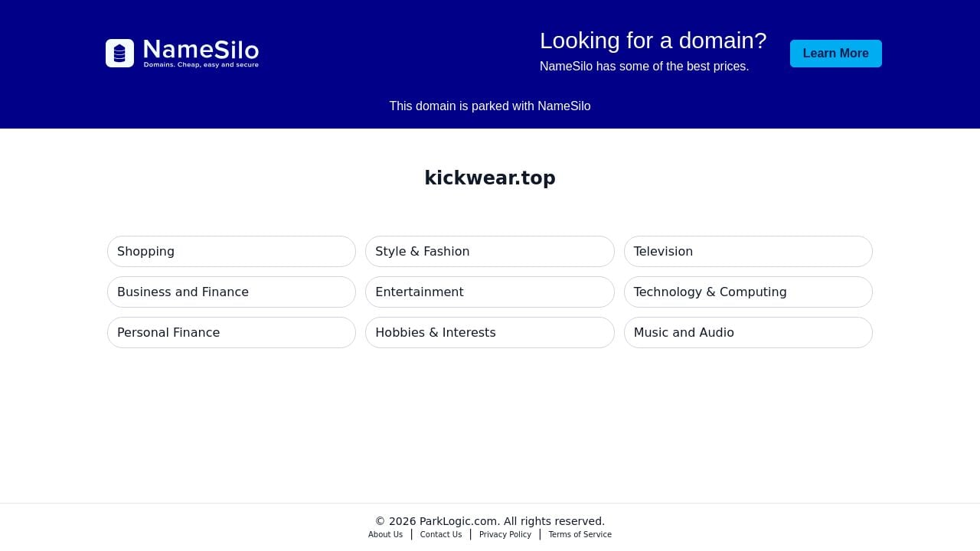Image resolution: width=980 pixels, height=551 pixels.
Task: Open the Privacy Policy footer link
Action: tap(505, 534)
